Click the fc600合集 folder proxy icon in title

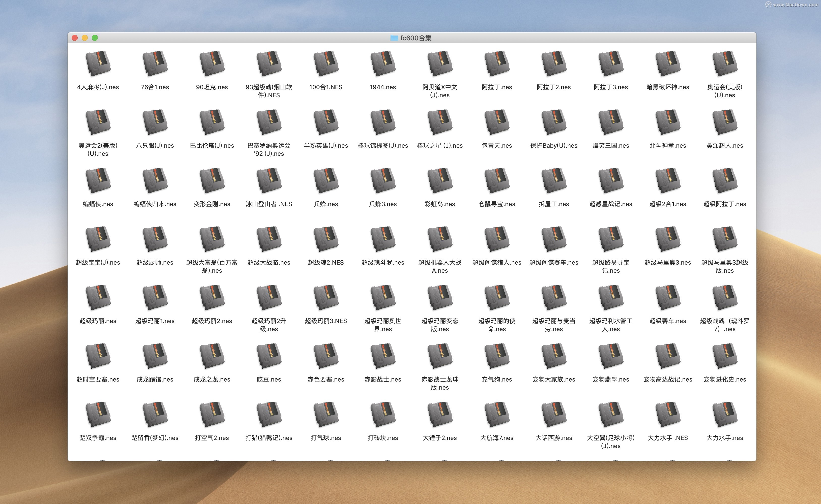point(394,38)
